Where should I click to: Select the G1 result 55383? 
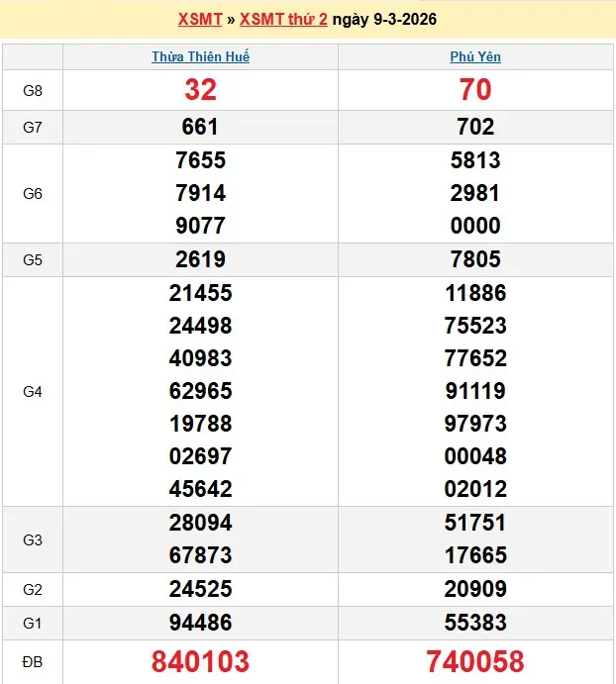click(475, 623)
